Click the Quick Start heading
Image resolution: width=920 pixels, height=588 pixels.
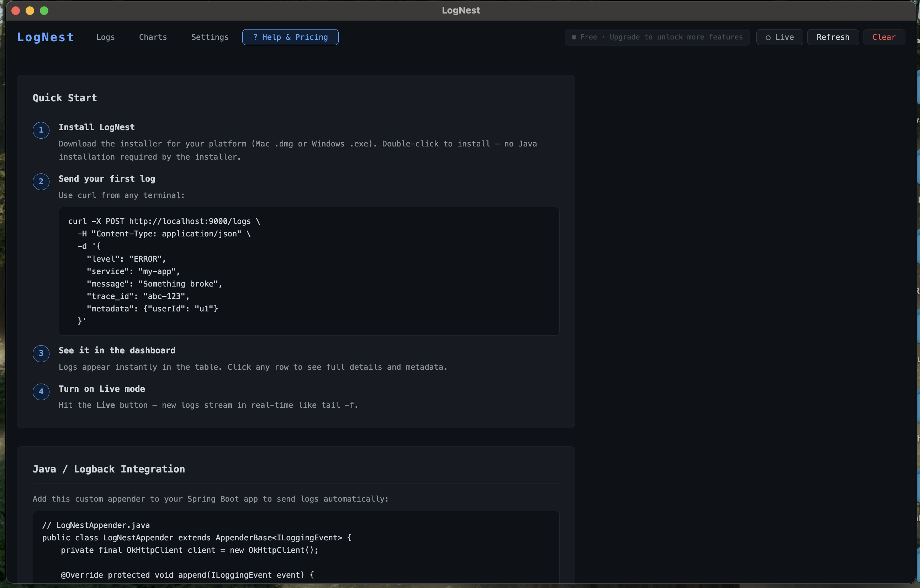(65, 98)
